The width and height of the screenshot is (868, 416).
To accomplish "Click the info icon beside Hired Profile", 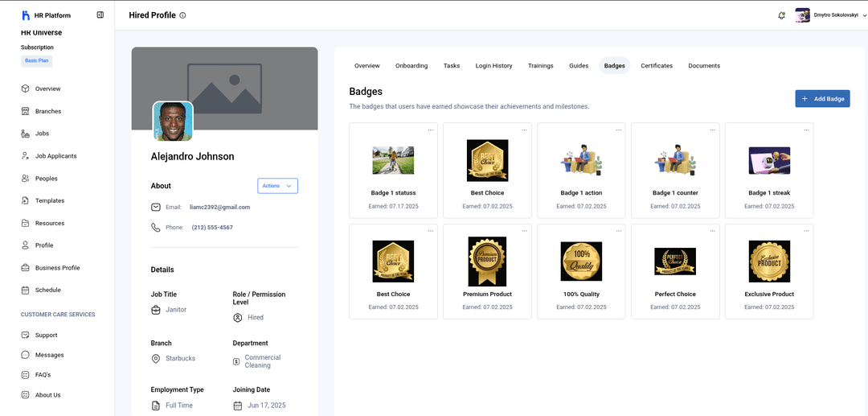I will (x=182, y=15).
